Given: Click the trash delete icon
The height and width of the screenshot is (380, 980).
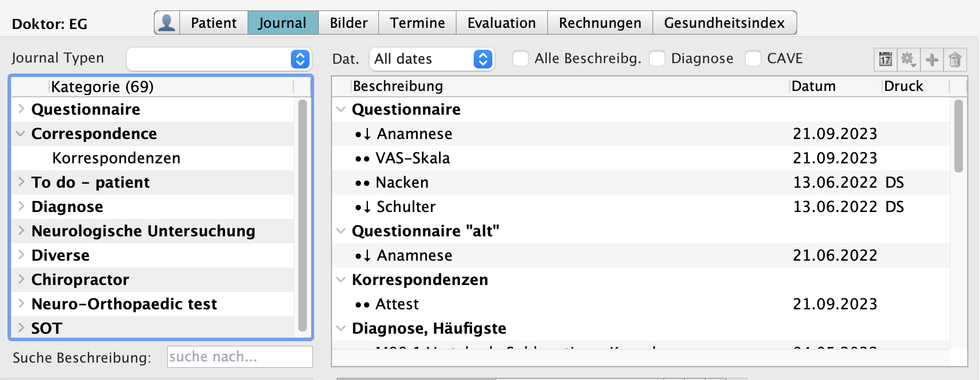Looking at the screenshot, I should coord(955,59).
